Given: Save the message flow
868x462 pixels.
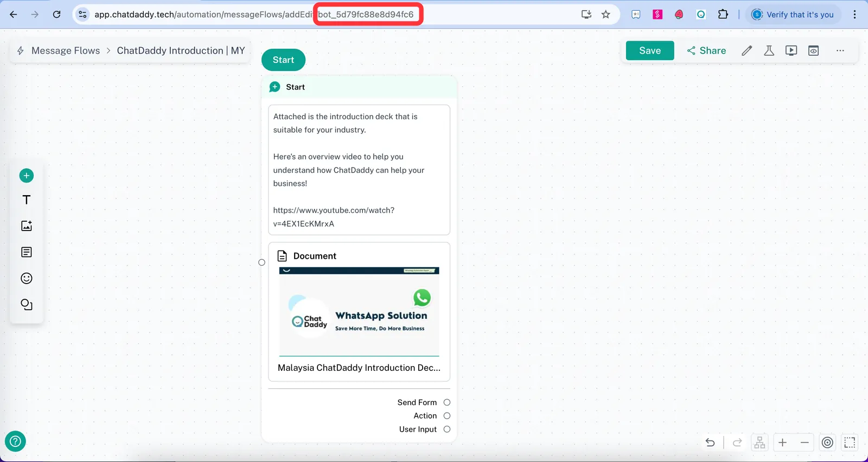Looking at the screenshot, I should click(x=649, y=50).
